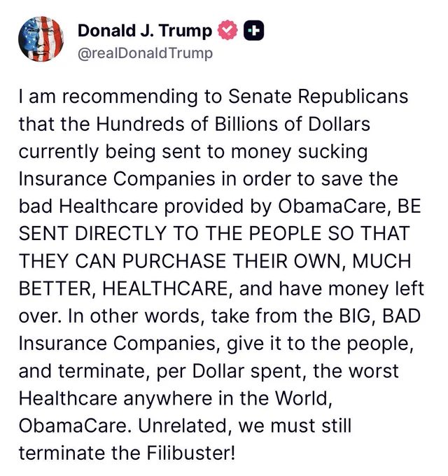This screenshot has width=448, height=476.
Task: Click the phrase "have money left"
Action: (x=351, y=288)
